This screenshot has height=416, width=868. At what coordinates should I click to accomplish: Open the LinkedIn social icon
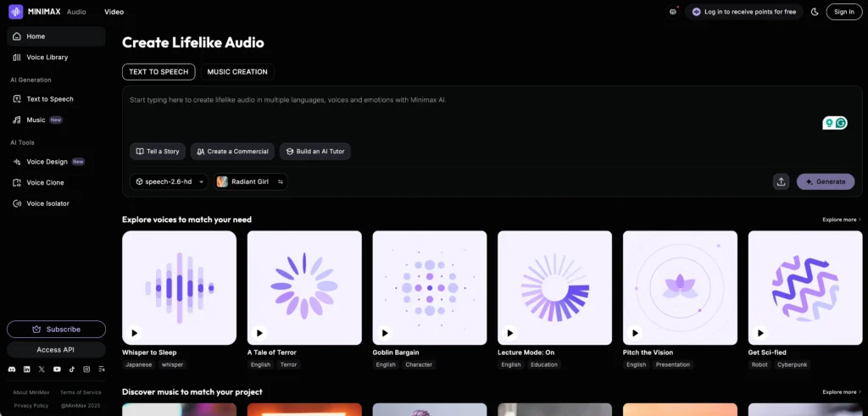click(x=26, y=369)
